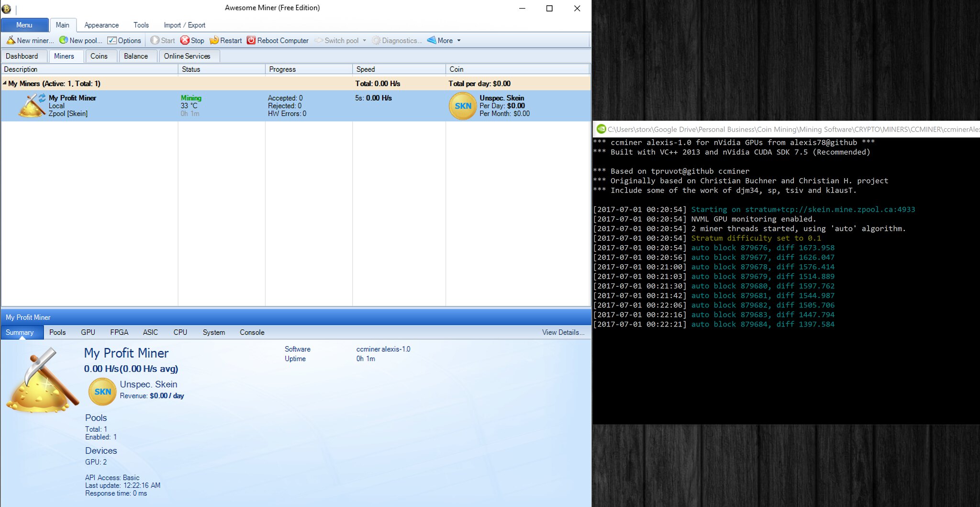Click the ccminer console window icon
This screenshot has height=507, width=980.
(x=601, y=129)
